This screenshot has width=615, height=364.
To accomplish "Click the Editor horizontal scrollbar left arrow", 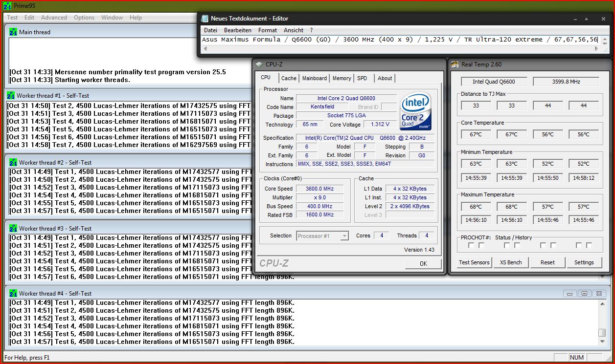I will [x=205, y=48].
